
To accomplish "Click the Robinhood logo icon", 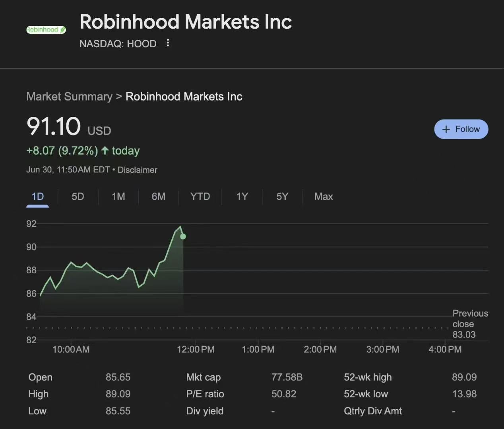I will (46, 30).
